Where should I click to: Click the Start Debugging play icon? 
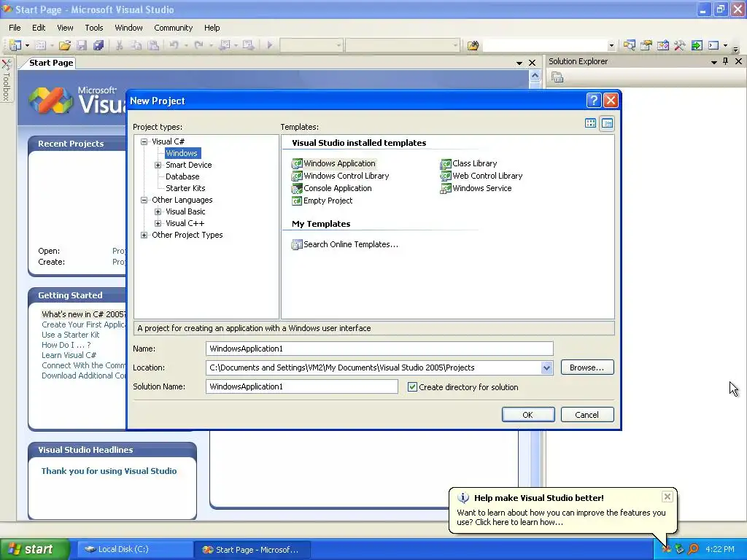270,45
